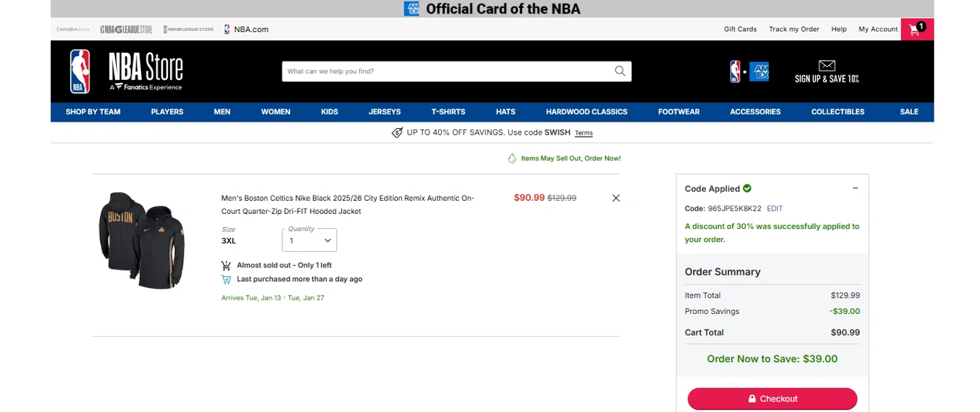Open the Players menu
This screenshot has height=412, width=980.
coord(167,112)
